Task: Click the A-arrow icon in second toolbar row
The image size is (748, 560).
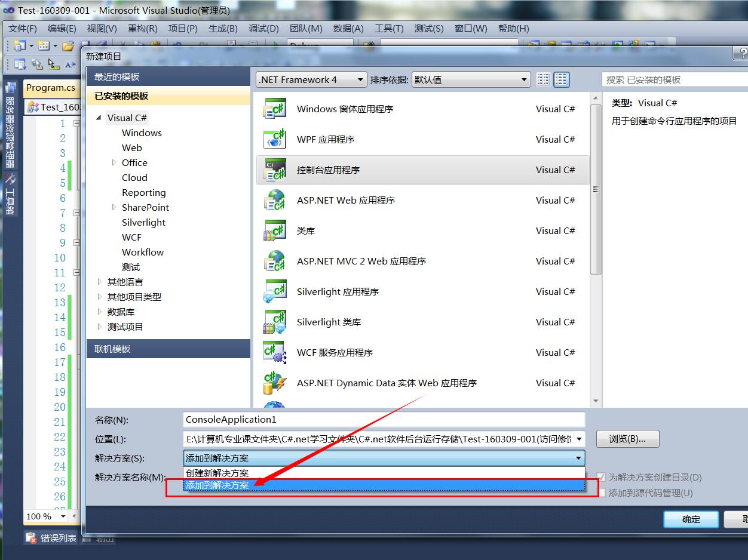Action: [70, 64]
